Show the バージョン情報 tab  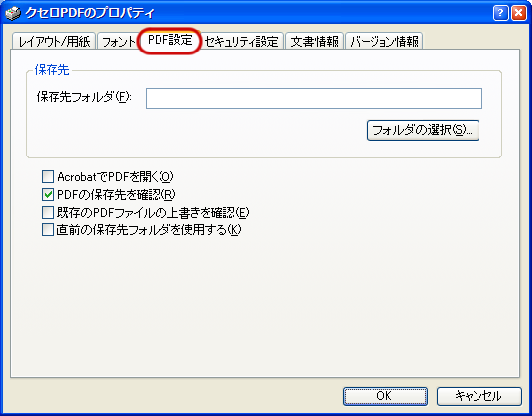[x=383, y=41]
